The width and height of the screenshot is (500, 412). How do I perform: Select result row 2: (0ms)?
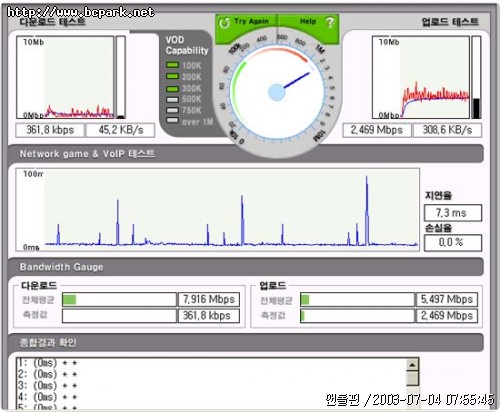click(x=47, y=374)
